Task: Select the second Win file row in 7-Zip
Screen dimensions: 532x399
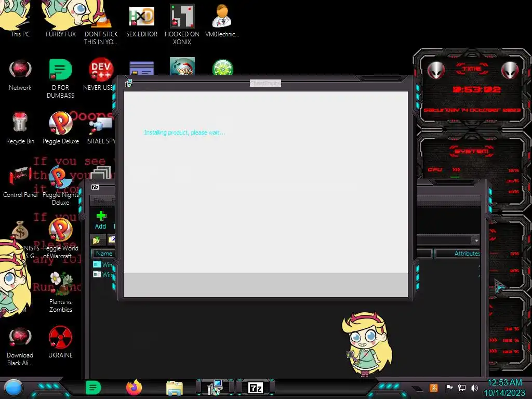Action: pyautogui.click(x=103, y=274)
